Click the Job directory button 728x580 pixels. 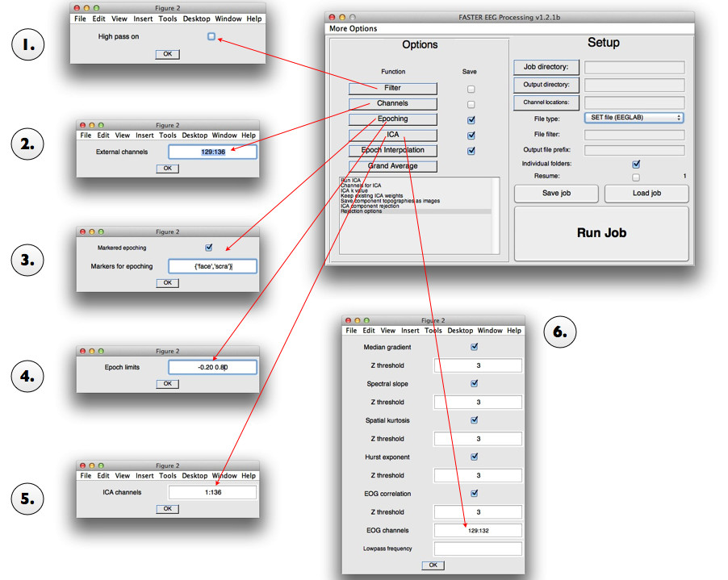546,67
